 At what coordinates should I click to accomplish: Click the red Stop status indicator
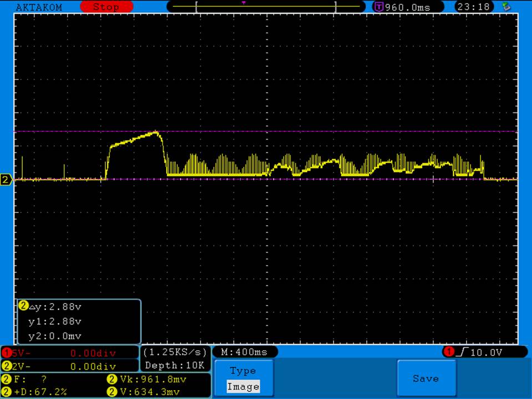coord(106,7)
